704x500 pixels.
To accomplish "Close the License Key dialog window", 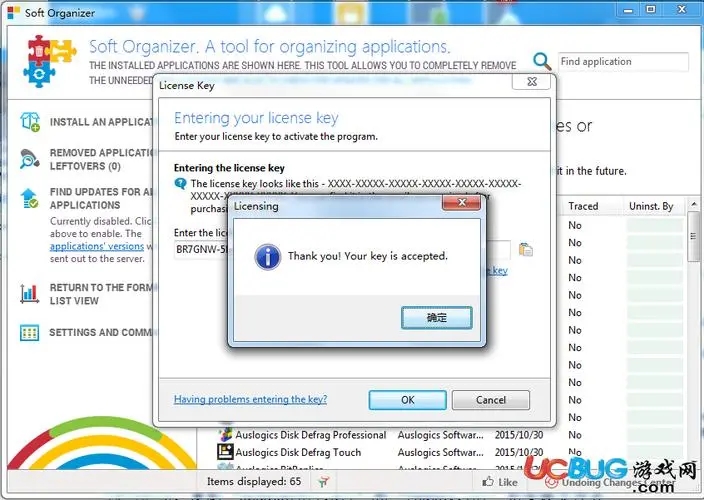I will [x=532, y=82].
